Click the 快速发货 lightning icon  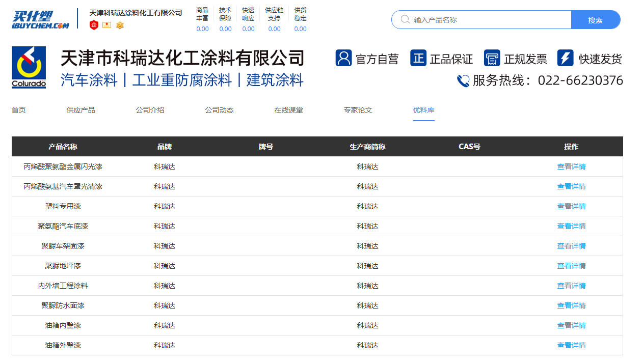tap(566, 58)
